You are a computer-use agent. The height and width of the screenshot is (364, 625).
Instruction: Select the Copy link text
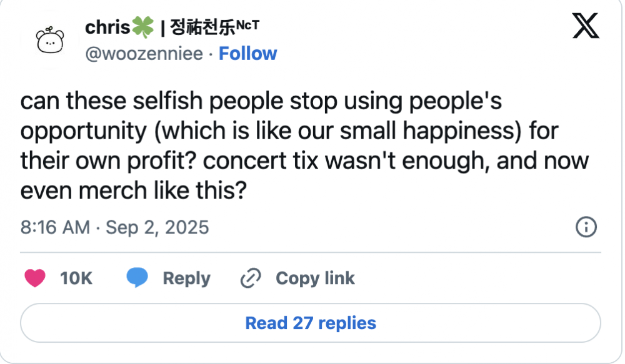coord(315,278)
